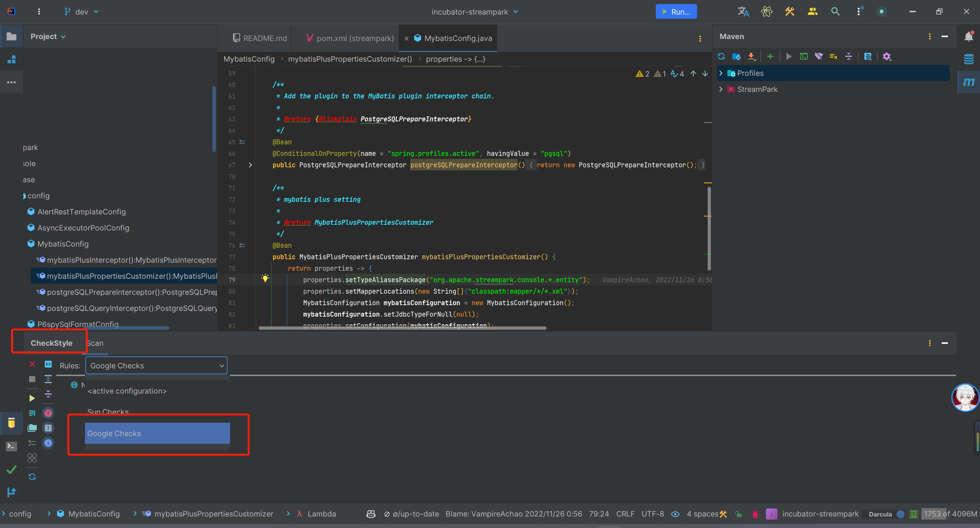Open the Database tool window
980x528 pixels.
point(969,59)
